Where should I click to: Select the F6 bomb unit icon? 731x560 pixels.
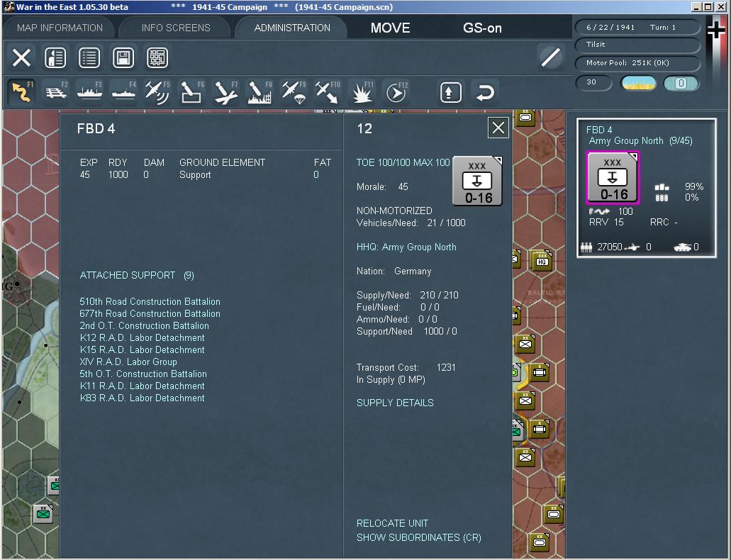tap(191, 92)
